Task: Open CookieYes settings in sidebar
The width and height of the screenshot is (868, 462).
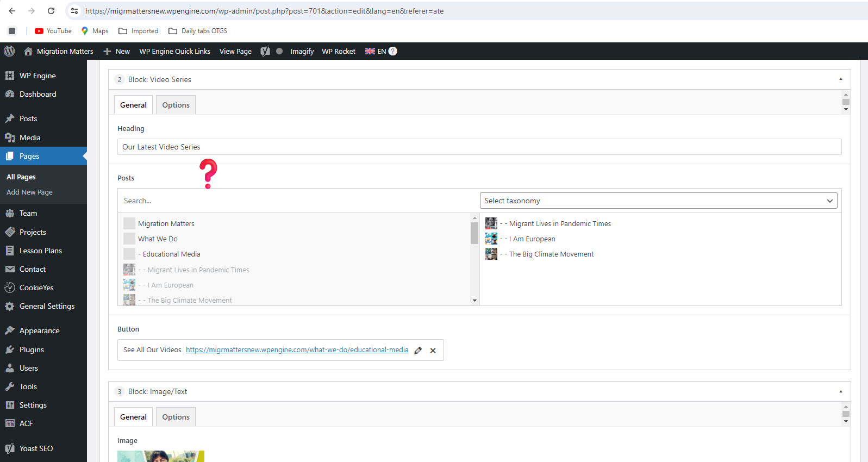Action: pos(43,288)
